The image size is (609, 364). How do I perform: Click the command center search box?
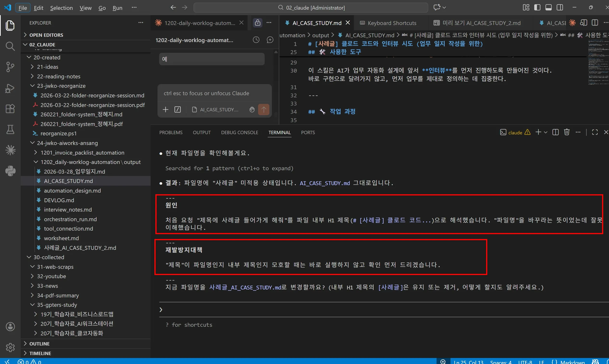pyautogui.click(x=311, y=8)
